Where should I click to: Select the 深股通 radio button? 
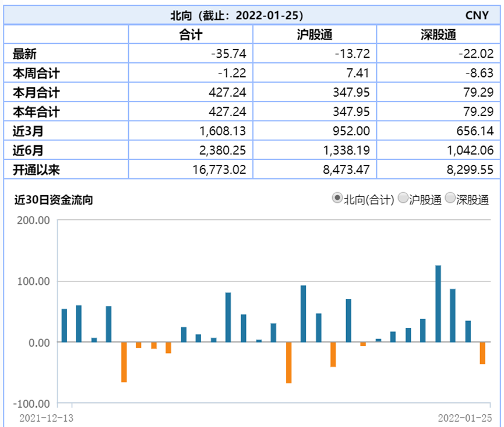coord(450,197)
